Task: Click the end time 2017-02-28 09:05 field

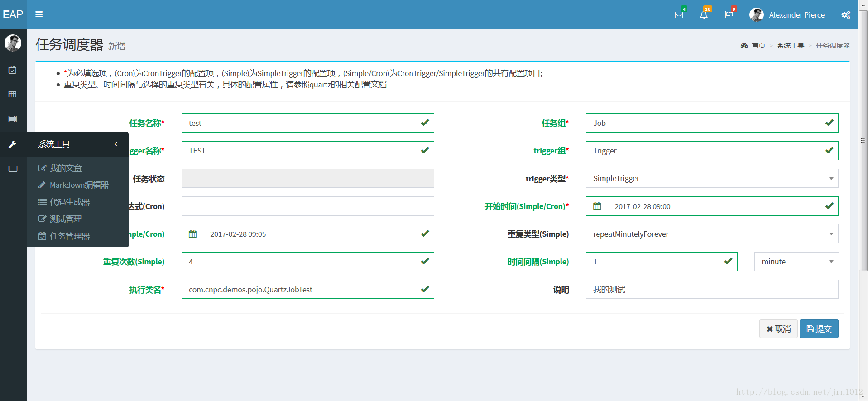Action: [318, 234]
